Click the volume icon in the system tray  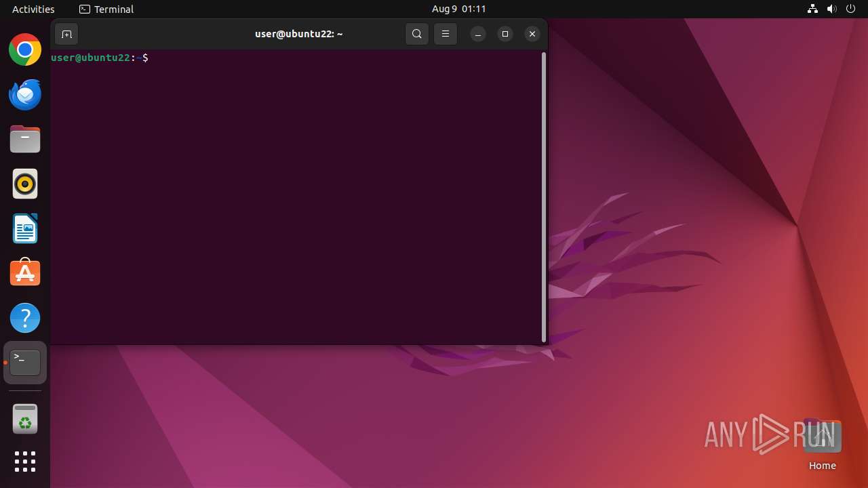(x=831, y=9)
